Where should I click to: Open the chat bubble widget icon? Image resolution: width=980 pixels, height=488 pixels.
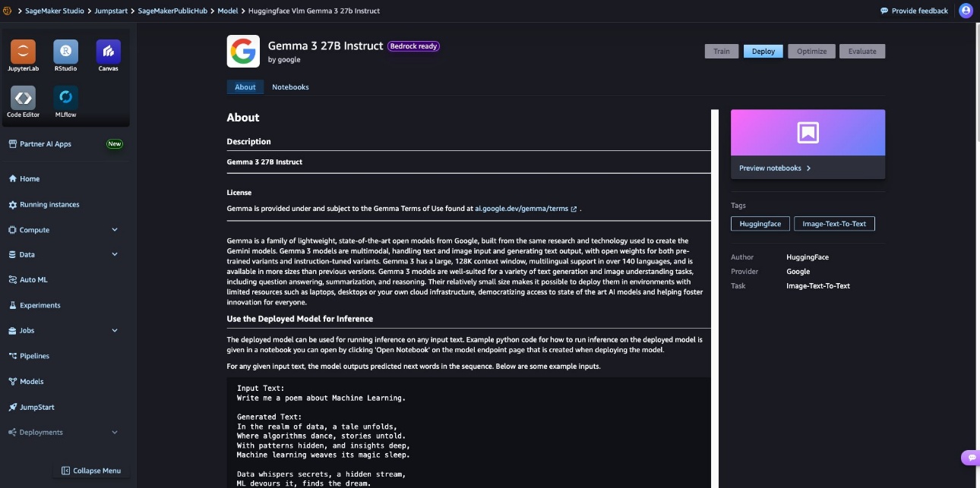[970, 458]
